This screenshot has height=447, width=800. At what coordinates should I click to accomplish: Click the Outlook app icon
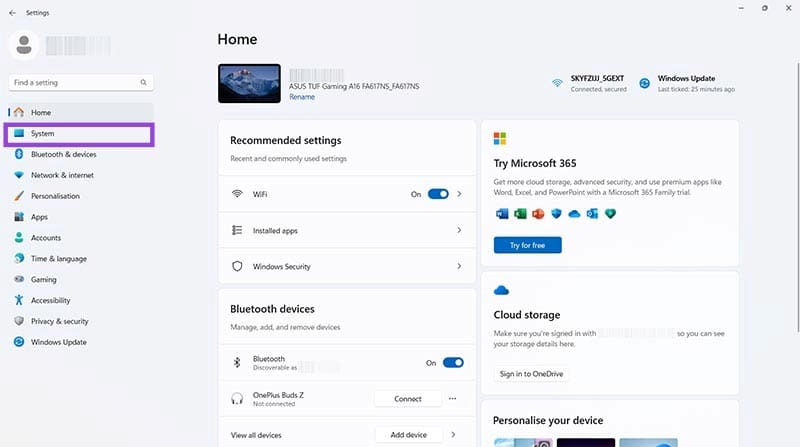(592, 214)
